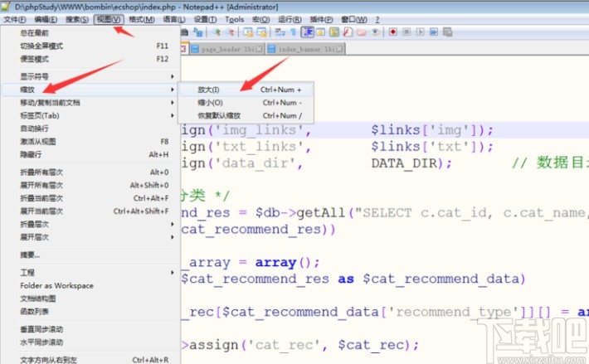
Task: Select 隐藏行 Alt+H menu item
Action: 91,154
